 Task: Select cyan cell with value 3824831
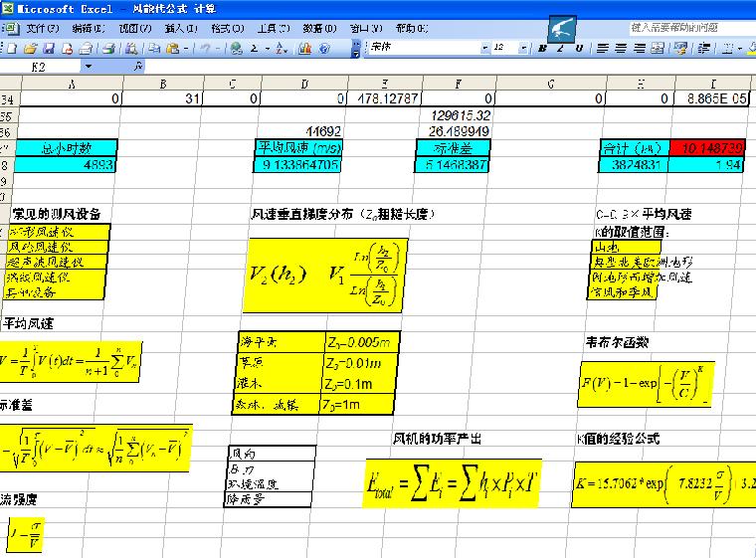point(634,165)
